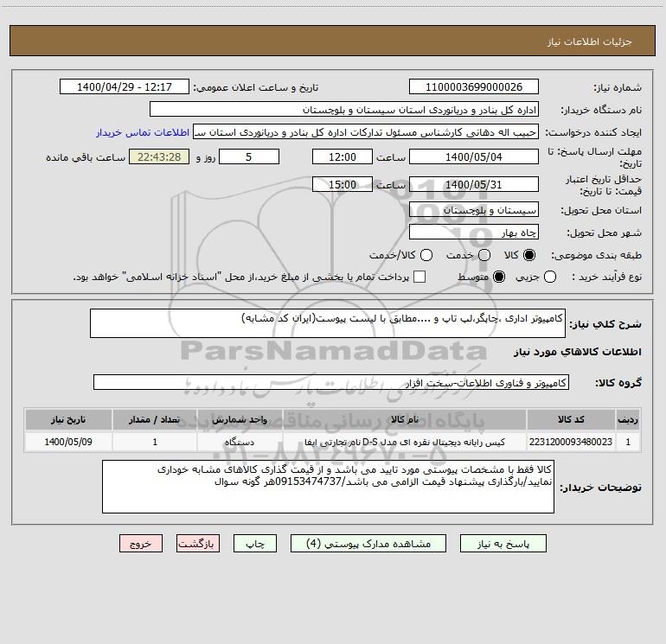
Task: Select the کالا/خدمت radio button
Action: [426, 255]
